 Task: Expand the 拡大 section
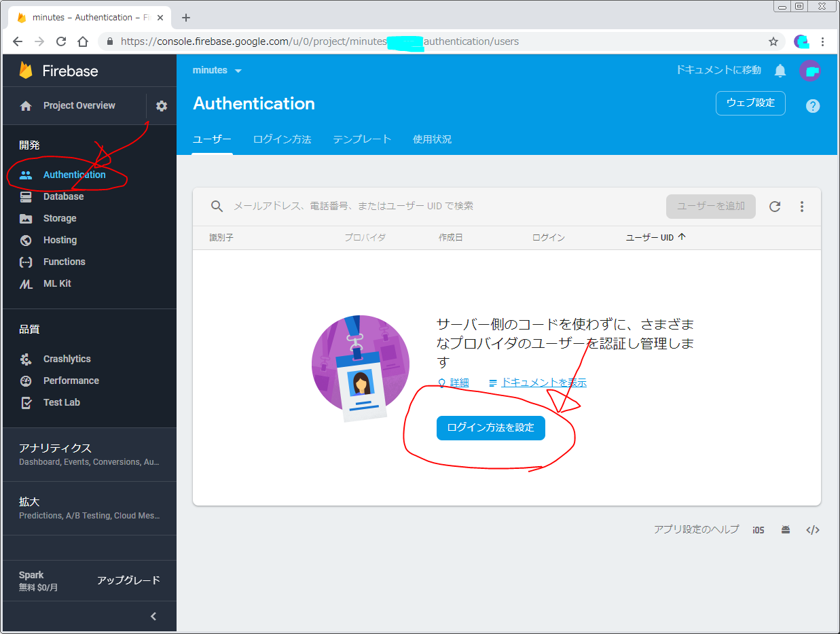click(88, 508)
